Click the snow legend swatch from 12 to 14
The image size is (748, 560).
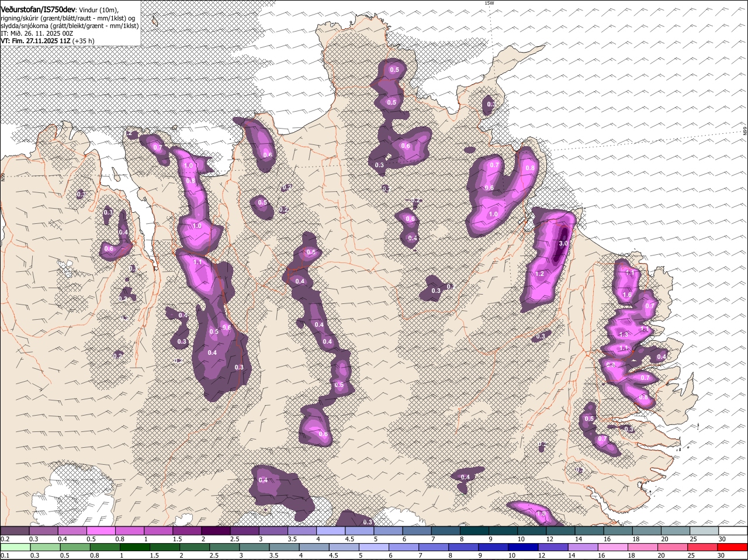tap(561, 531)
